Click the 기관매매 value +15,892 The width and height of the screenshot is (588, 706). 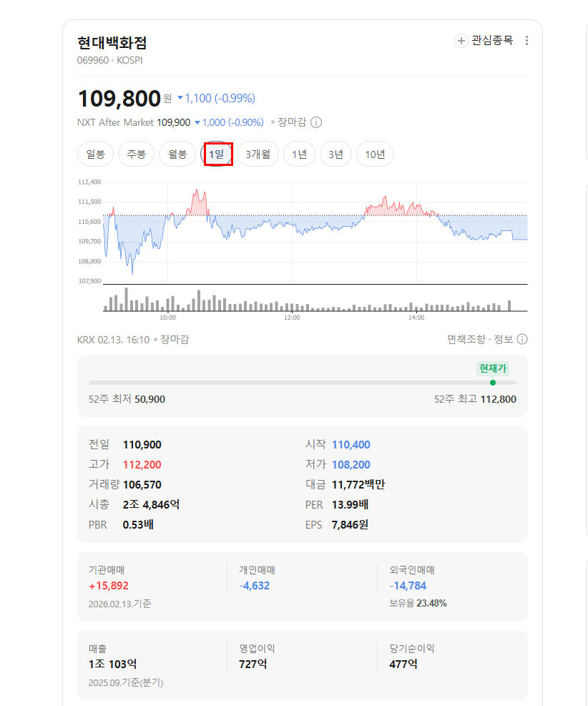coord(109,586)
